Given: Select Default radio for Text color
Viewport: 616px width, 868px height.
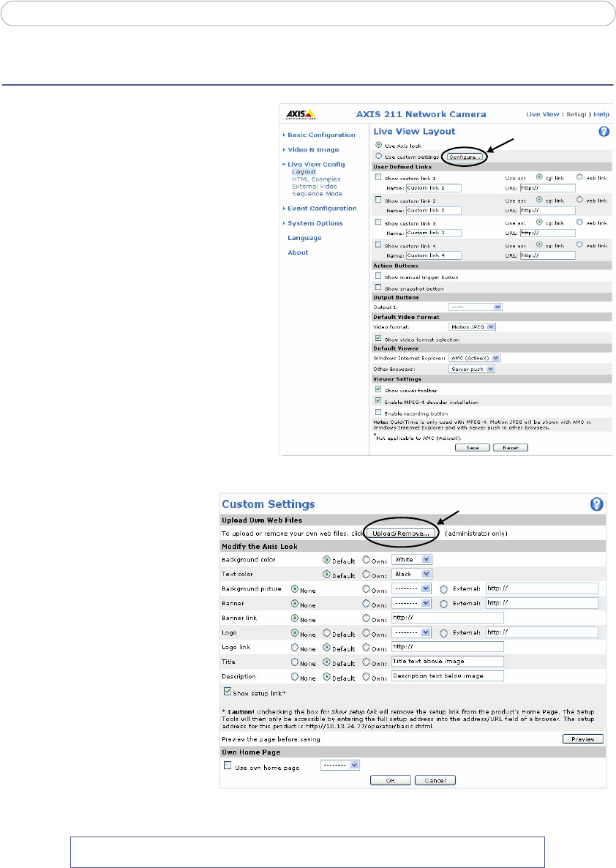Looking at the screenshot, I should [x=326, y=574].
